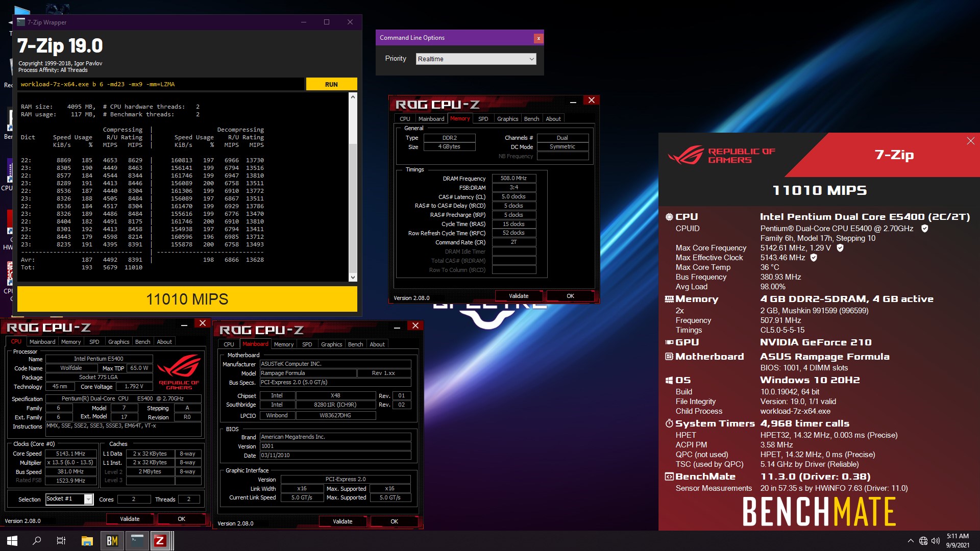Viewport: 980px width, 551px height.
Task: Open Graphics tab in Memory CPU-Z window
Action: pos(507,119)
